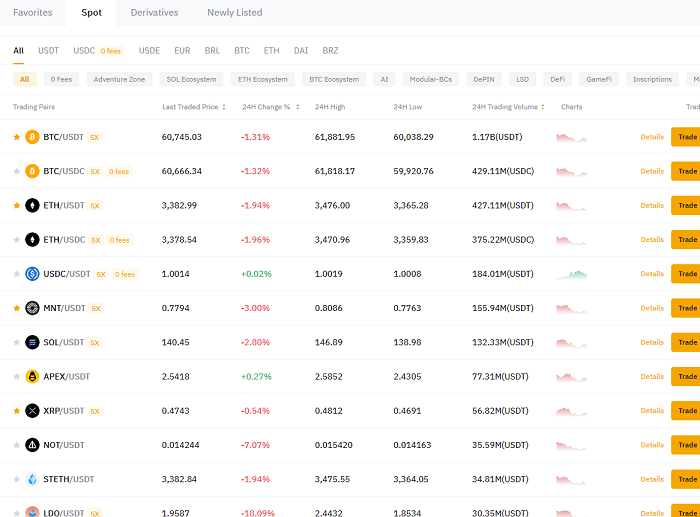Screen dimensions: 700x517
Task: Filter by LSD category chip
Action: pyautogui.click(x=522, y=79)
